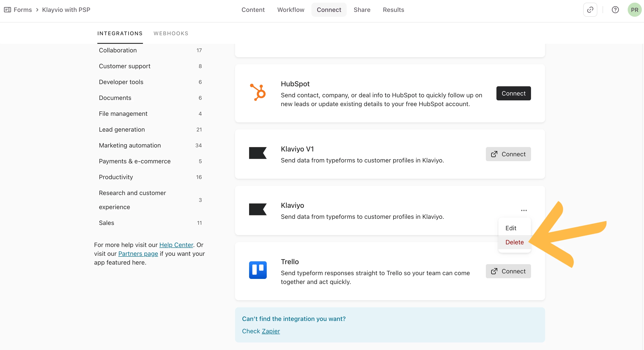Select the Lead generation category
Screen dimensions: 644x350
(x=122, y=129)
